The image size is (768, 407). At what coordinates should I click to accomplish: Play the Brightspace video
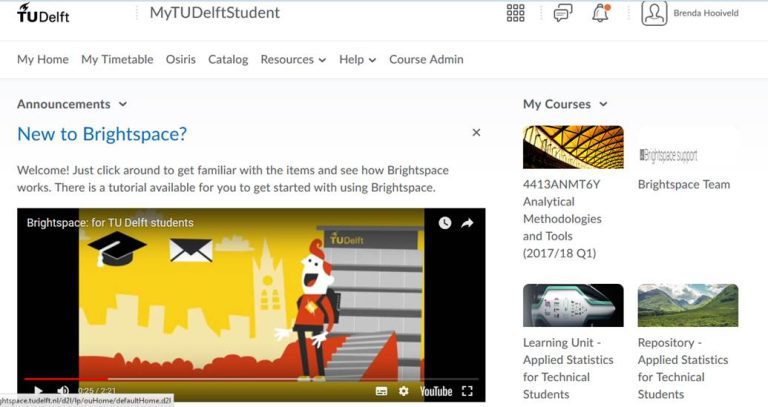[x=38, y=390]
